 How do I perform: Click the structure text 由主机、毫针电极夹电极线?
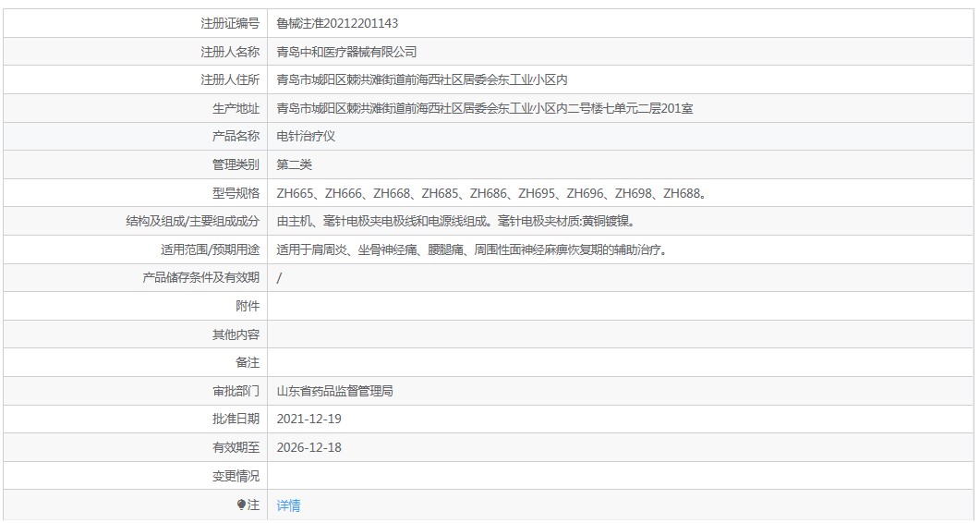tap(456, 221)
